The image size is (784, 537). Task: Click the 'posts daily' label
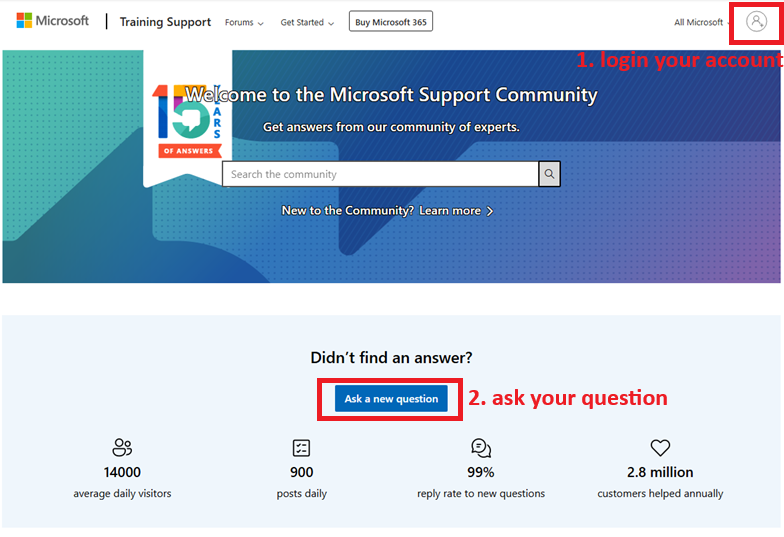302,494
